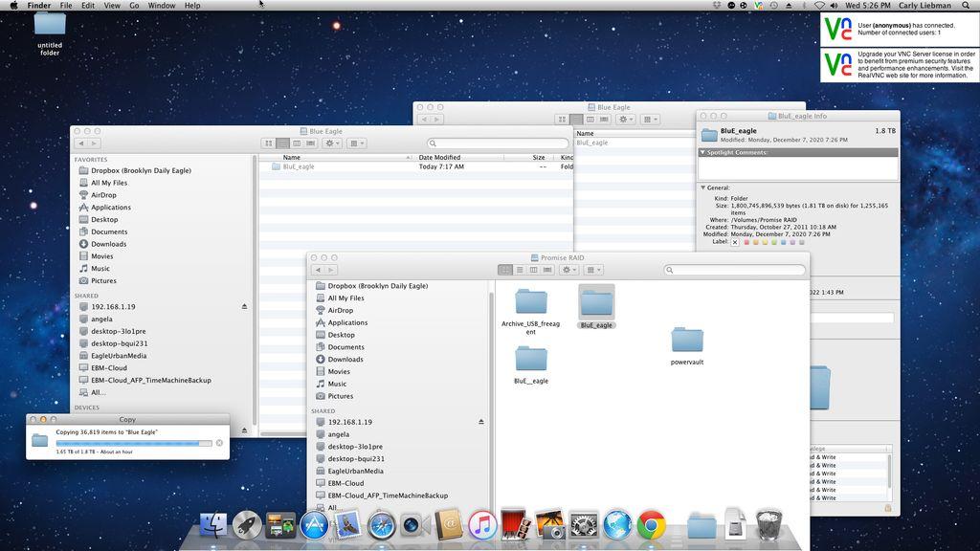Open Safari from the Dock
Image resolution: width=980 pixels, height=551 pixels.
pyautogui.click(x=381, y=525)
